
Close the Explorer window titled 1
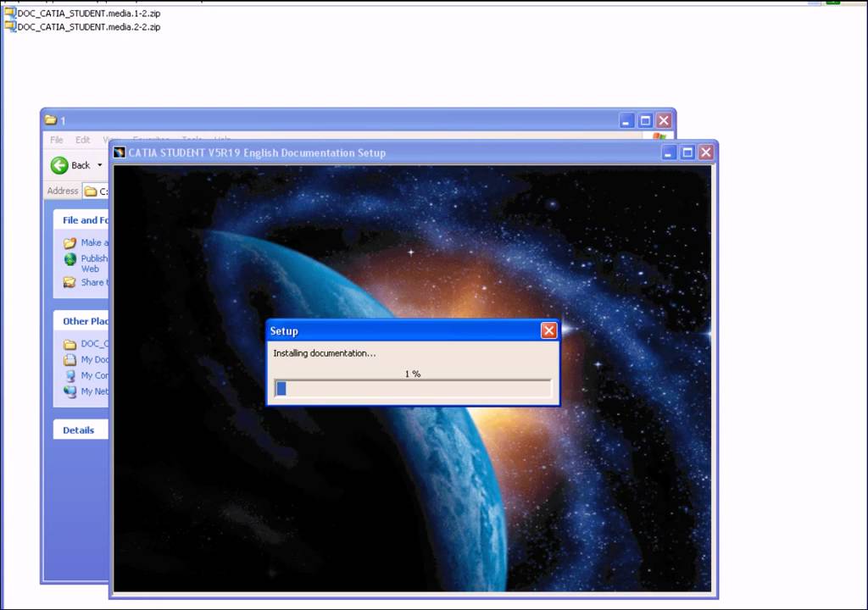(x=665, y=120)
